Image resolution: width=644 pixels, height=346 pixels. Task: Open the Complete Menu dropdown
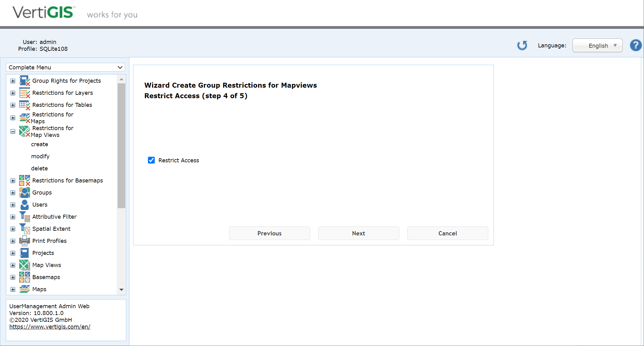click(65, 67)
